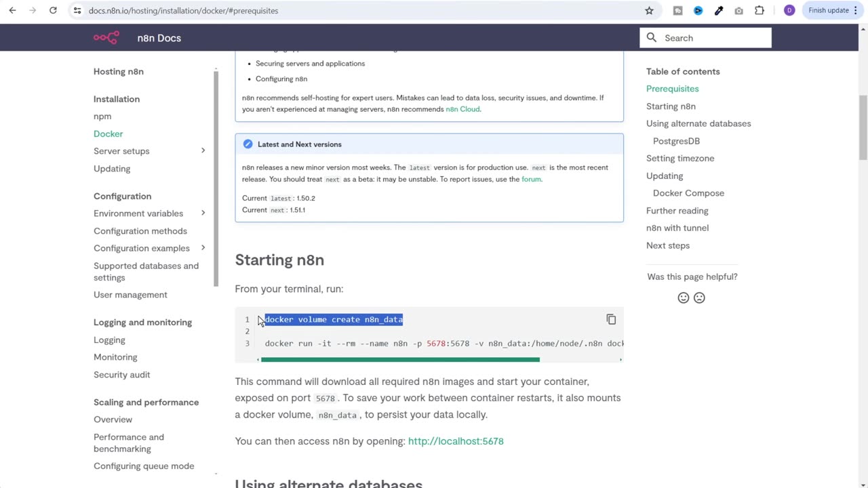Viewport: 868px width, 488px height.
Task: Expand Environment variables submenu
Action: 203,213
